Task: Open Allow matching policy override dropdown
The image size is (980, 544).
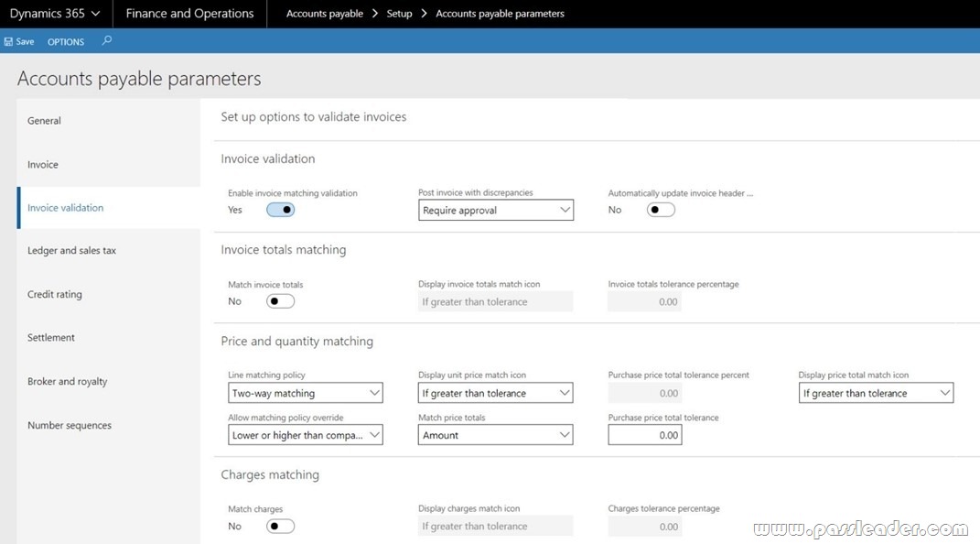Action: tap(305, 435)
